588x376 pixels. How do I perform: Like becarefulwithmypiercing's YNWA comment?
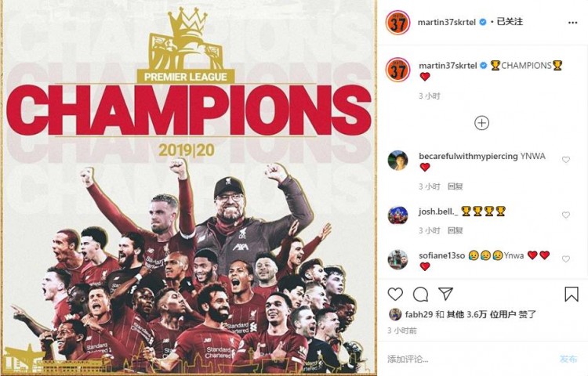[x=566, y=160]
